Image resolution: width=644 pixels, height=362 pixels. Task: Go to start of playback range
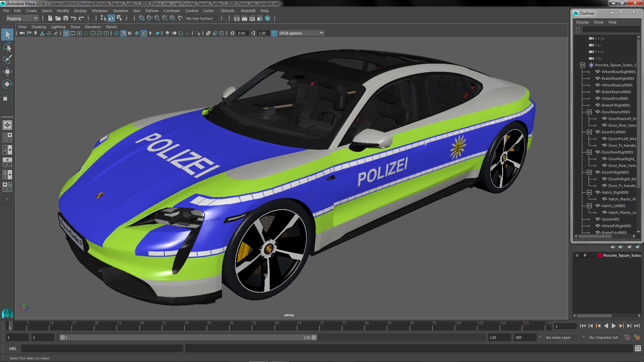click(583, 326)
